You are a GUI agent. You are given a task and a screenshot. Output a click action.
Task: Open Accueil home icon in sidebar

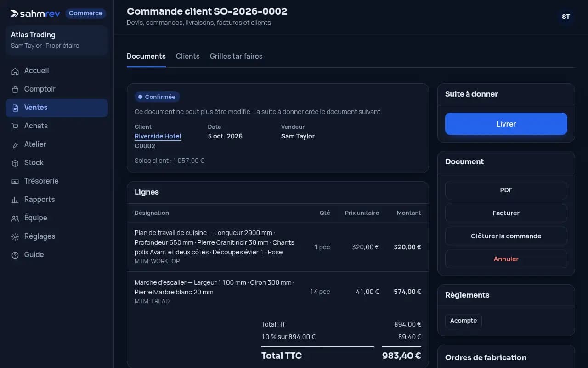pos(15,71)
